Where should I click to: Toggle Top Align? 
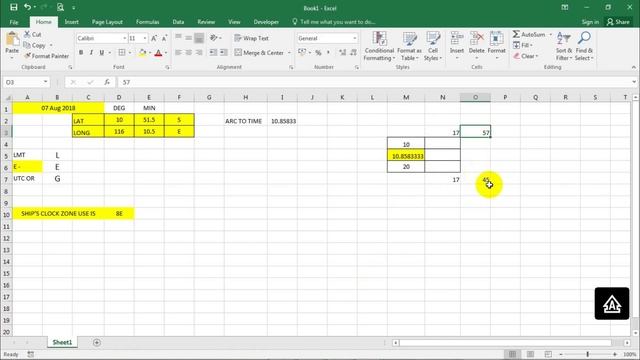pyautogui.click(x=178, y=38)
